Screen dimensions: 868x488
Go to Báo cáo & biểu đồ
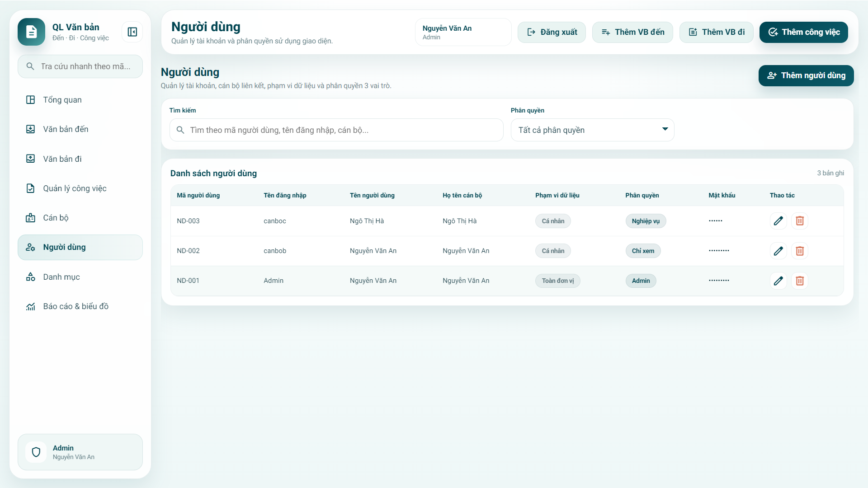click(75, 306)
